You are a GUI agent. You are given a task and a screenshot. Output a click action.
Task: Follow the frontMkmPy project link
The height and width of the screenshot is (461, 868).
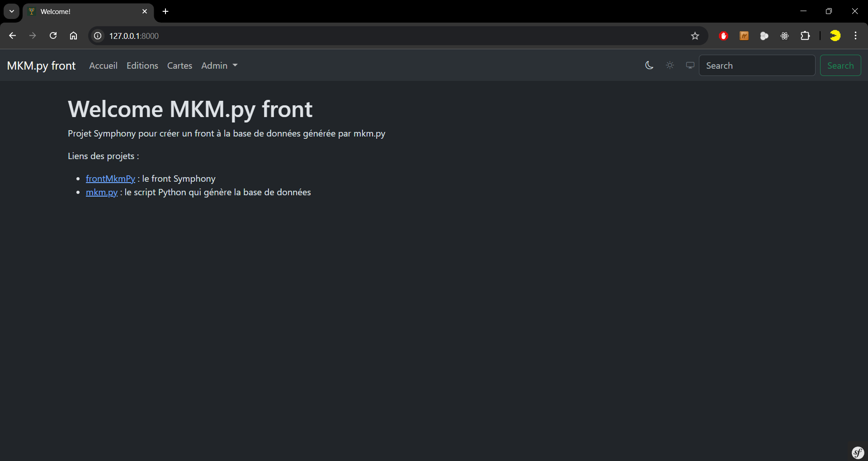coord(110,179)
